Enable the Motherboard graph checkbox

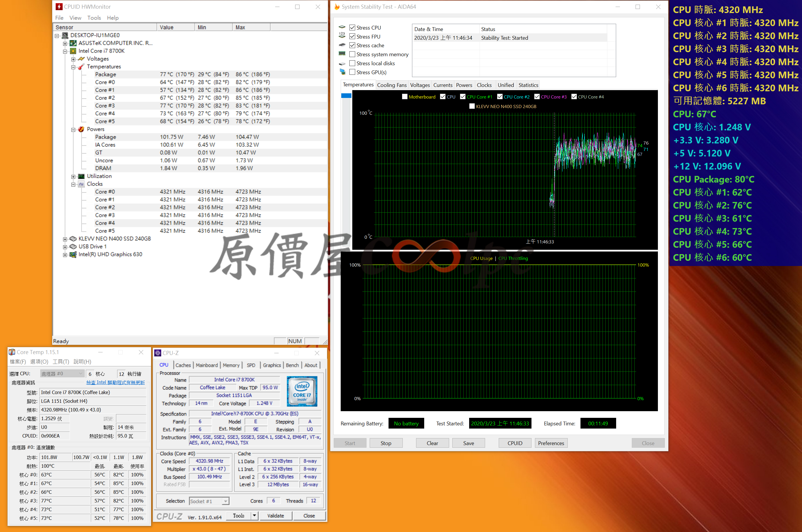coord(404,97)
